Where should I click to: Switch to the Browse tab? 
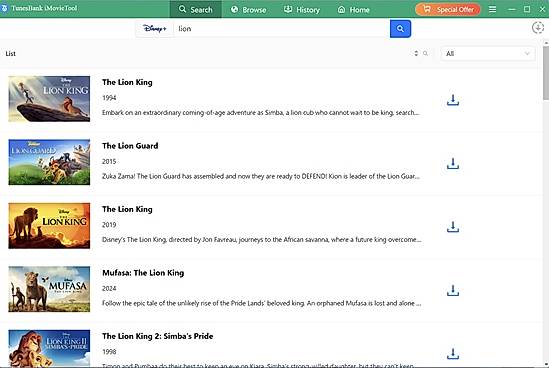(x=248, y=9)
